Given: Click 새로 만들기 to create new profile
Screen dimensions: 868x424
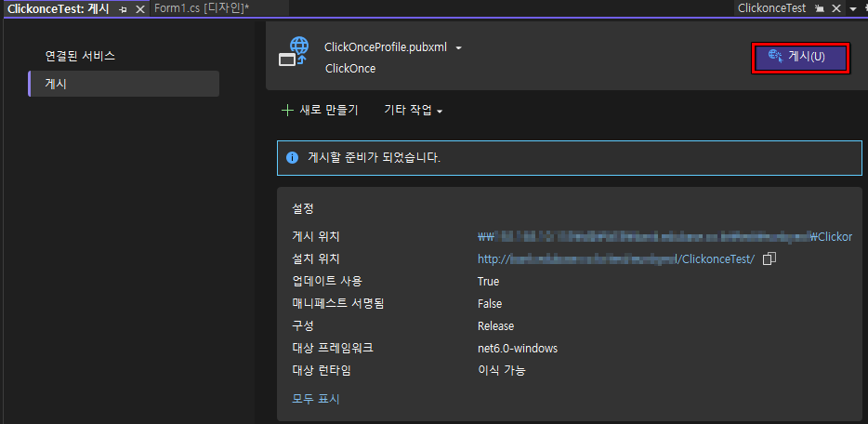Looking at the screenshot, I should pos(320,110).
